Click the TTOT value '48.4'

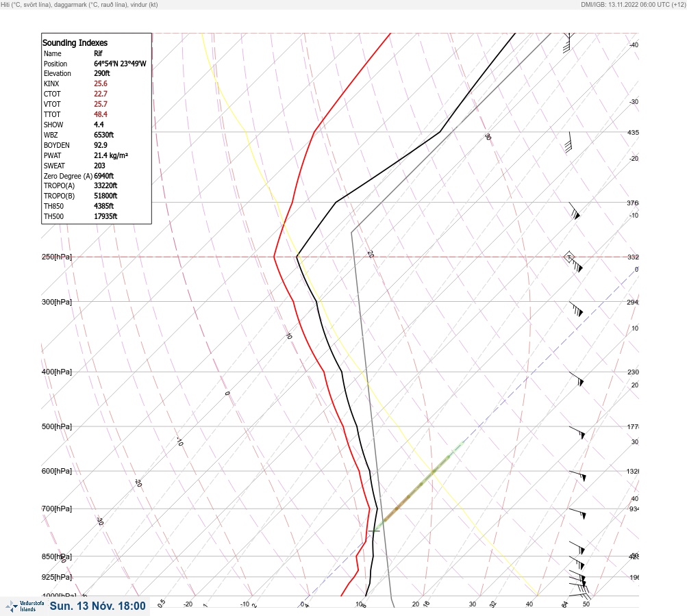(101, 114)
